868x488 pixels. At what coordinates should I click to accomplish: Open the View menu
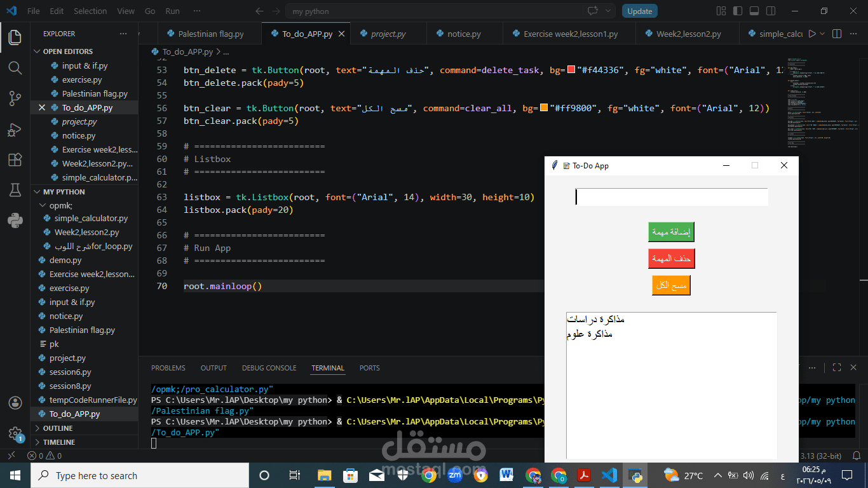pyautogui.click(x=126, y=11)
